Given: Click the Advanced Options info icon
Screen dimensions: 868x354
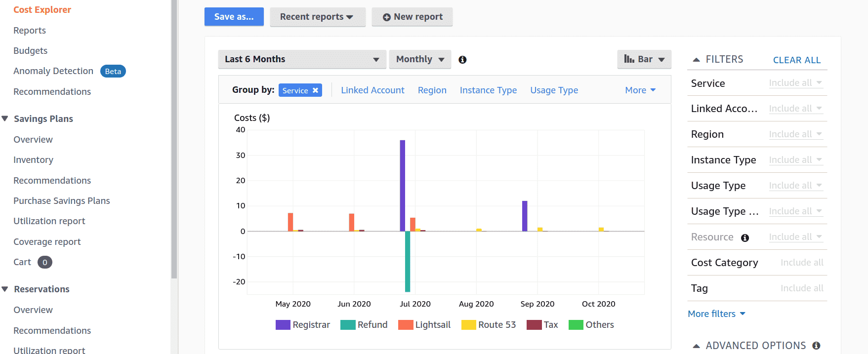Looking at the screenshot, I should tap(816, 346).
